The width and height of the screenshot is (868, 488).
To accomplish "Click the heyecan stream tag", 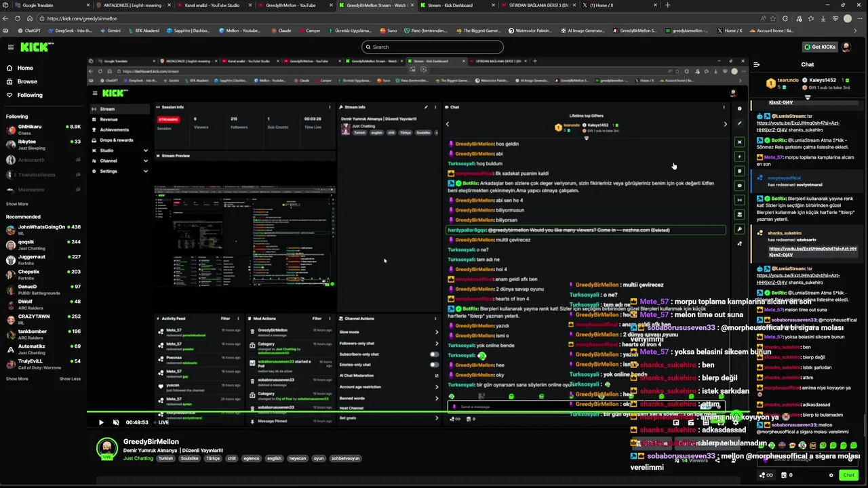I will 298,458.
